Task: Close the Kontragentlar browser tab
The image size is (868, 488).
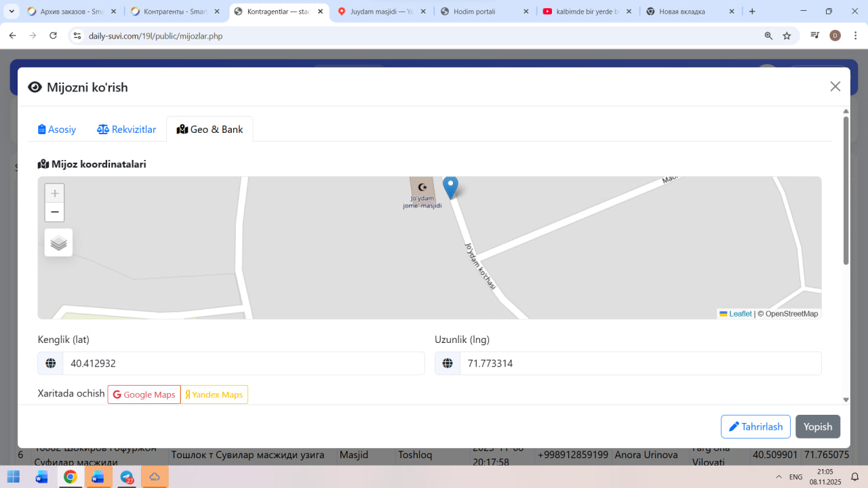Action: (320, 12)
